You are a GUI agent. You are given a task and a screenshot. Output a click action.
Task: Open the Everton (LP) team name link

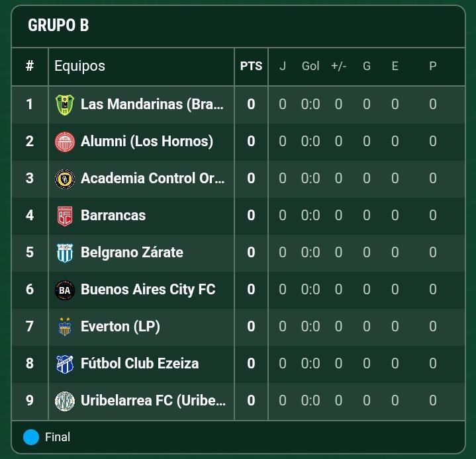point(120,327)
